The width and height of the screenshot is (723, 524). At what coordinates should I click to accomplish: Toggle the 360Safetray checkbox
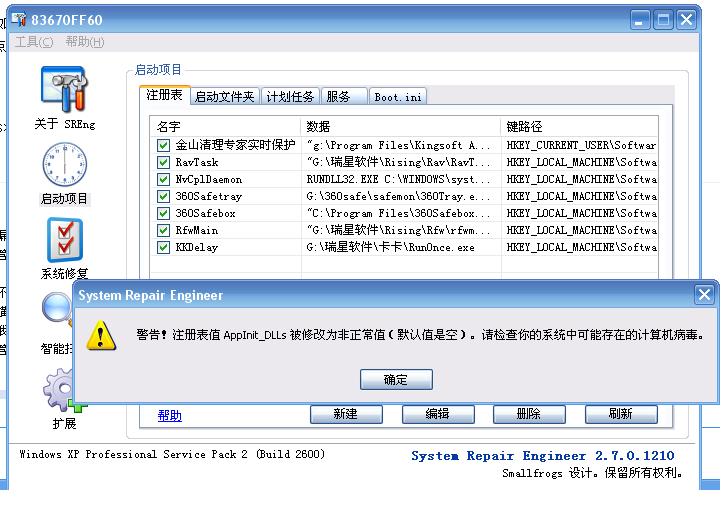163,196
